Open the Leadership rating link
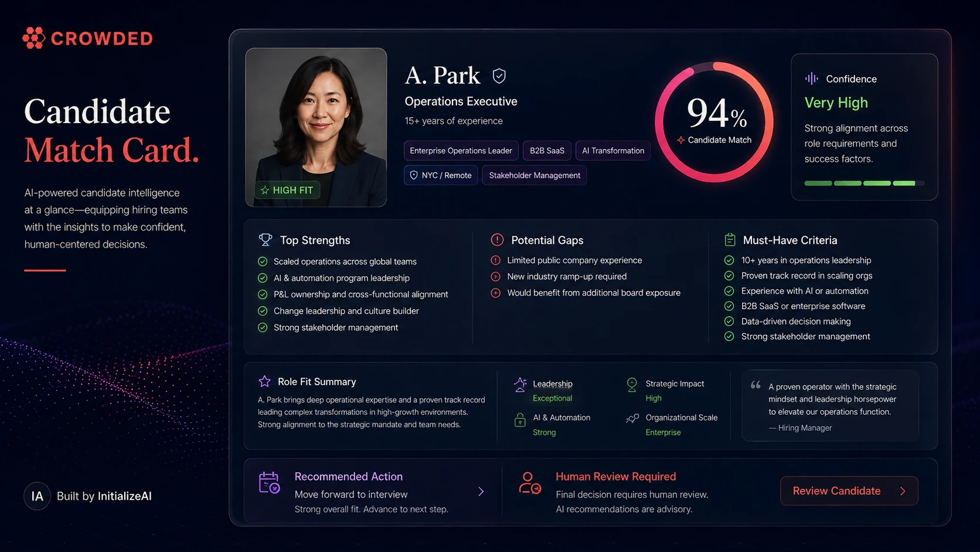This screenshot has width=980, height=552. point(553,384)
